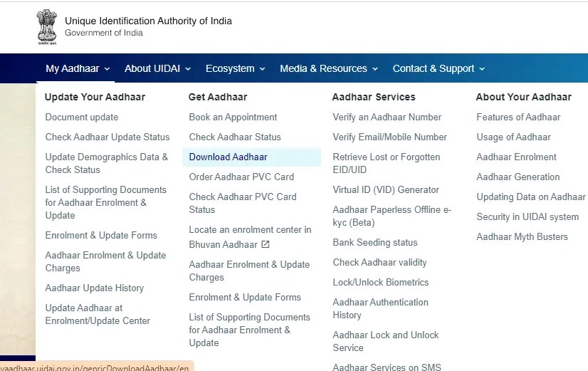588x371 pixels.
Task: Open List of Supporting Documents under Get Aadhaar
Action: pos(249,330)
